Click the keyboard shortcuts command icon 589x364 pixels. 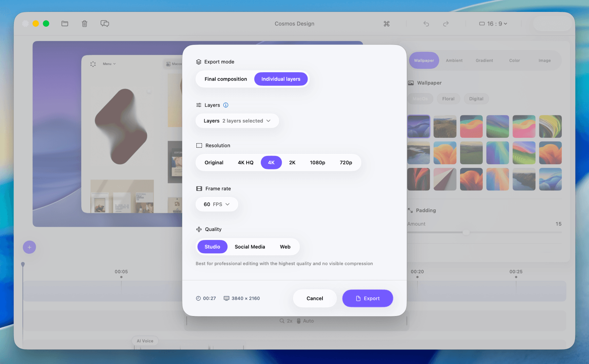tap(386, 24)
